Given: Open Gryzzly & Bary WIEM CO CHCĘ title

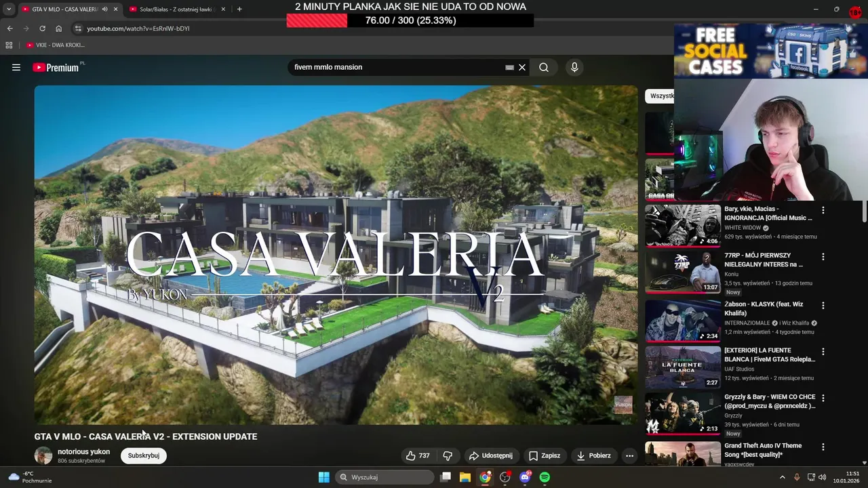Looking at the screenshot, I should tap(770, 401).
